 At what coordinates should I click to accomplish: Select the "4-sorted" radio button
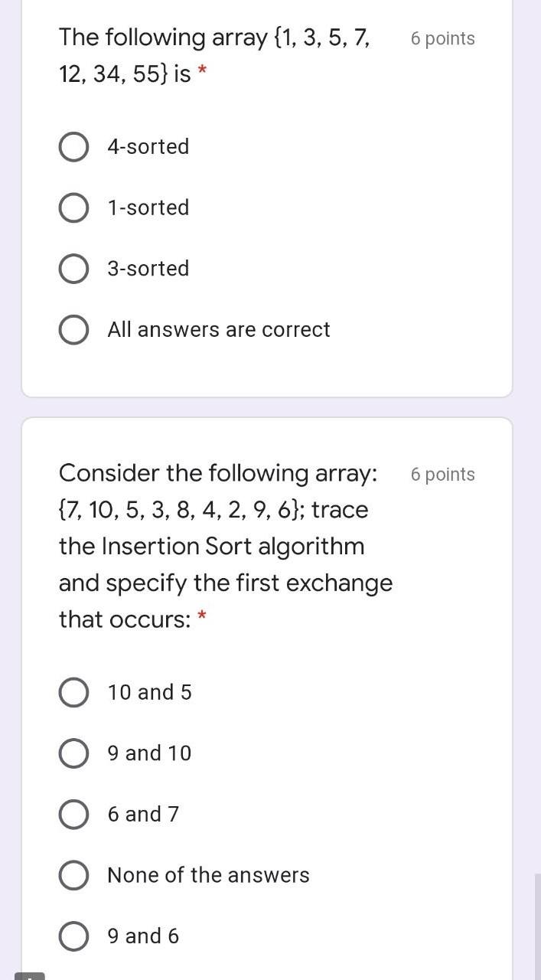73,146
